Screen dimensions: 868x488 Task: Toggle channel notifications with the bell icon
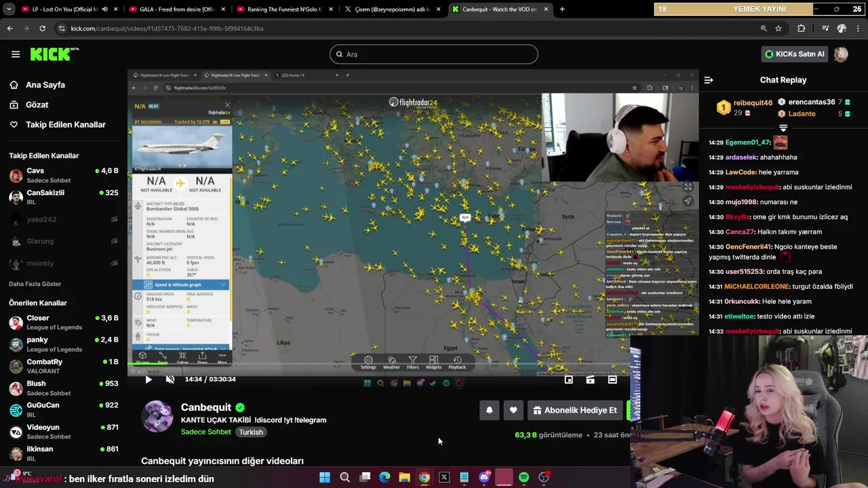pos(490,410)
